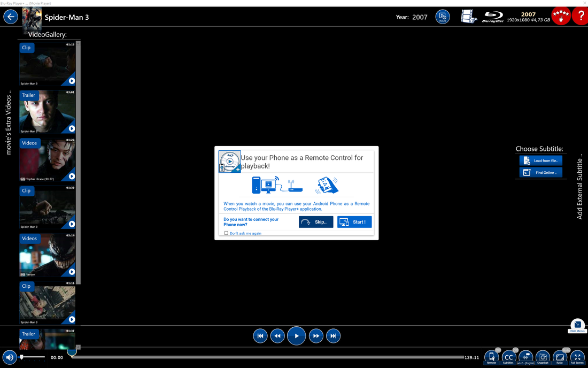Click the elapsed time 00:00
This screenshot has width=588, height=368.
(57, 357)
